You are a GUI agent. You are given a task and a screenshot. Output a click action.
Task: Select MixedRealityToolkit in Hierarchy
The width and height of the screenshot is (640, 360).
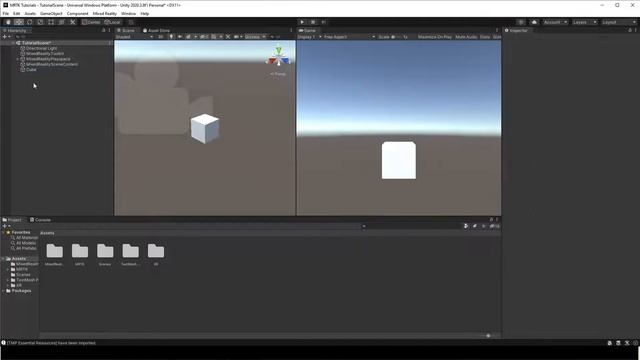(x=44, y=53)
